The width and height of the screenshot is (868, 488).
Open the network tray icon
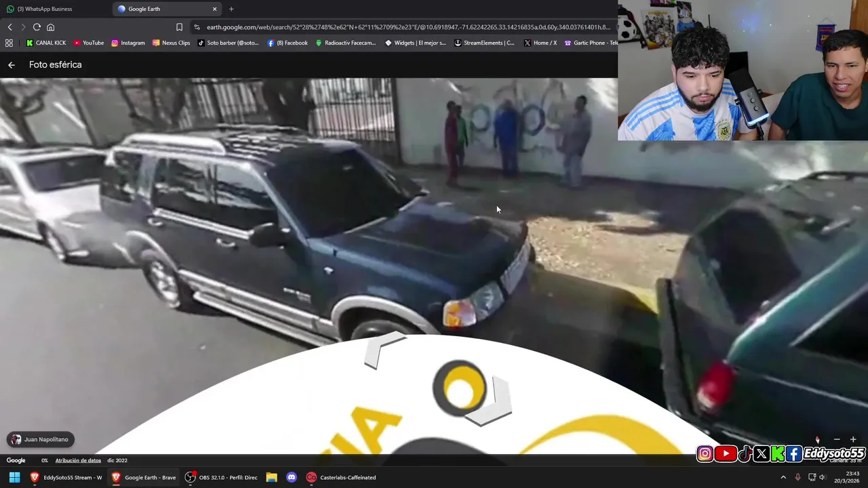(x=812, y=477)
